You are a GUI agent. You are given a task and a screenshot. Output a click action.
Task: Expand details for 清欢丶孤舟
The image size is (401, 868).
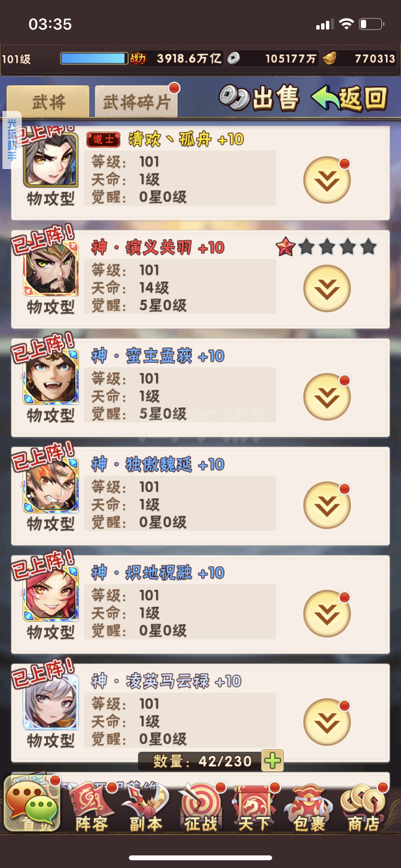pyautogui.click(x=327, y=180)
